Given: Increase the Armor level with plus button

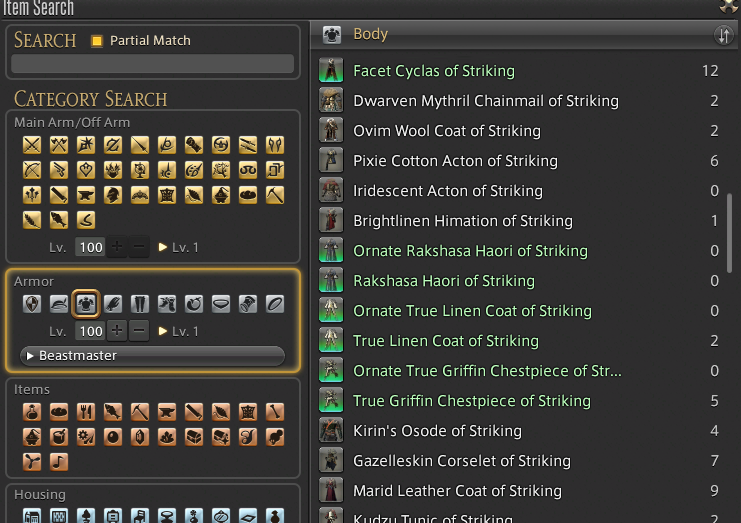Looking at the screenshot, I should [117, 331].
